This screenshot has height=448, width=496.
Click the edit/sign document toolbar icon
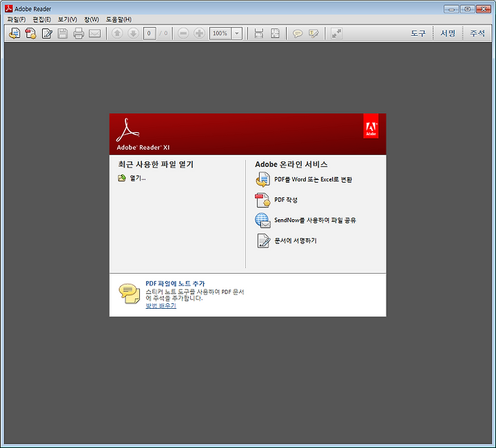coord(47,33)
